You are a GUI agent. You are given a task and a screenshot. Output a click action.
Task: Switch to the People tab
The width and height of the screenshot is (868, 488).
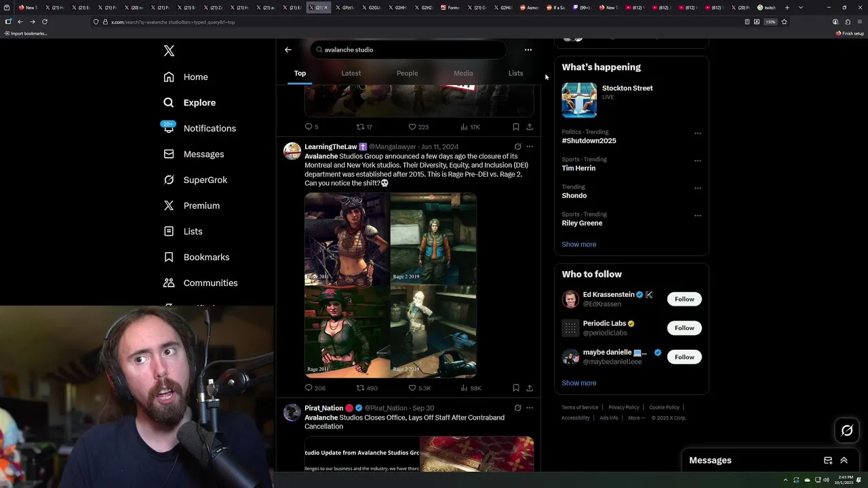(407, 73)
